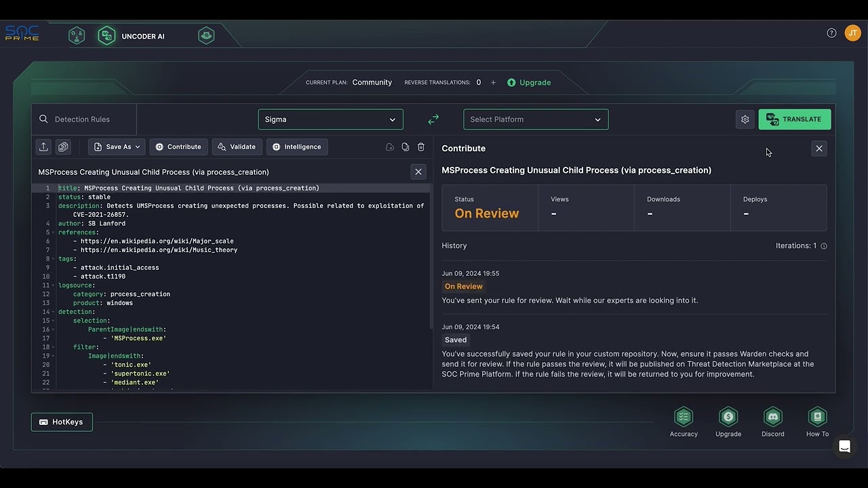868x488 pixels.
Task: Click the On Review history badge
Action: pyautogui.click(x=464, y=287)
